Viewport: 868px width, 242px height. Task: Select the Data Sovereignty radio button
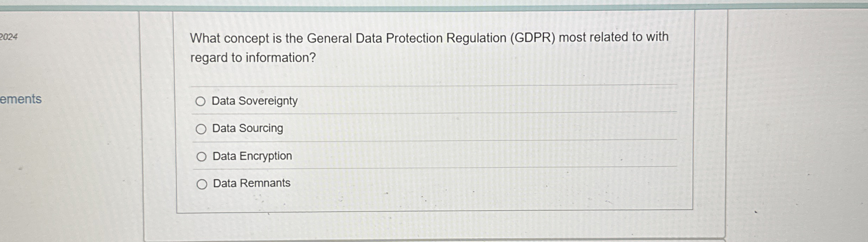coord(201,102)
